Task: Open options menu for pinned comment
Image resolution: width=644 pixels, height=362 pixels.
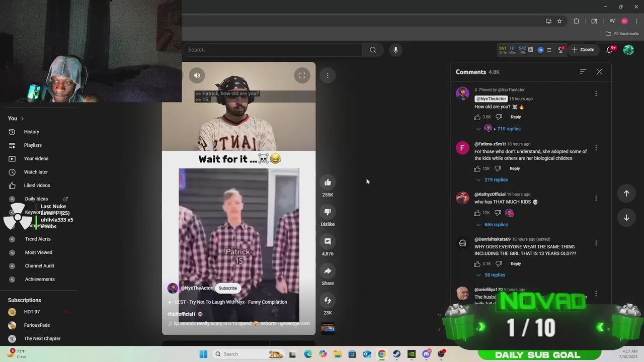Action: (596, 94)
